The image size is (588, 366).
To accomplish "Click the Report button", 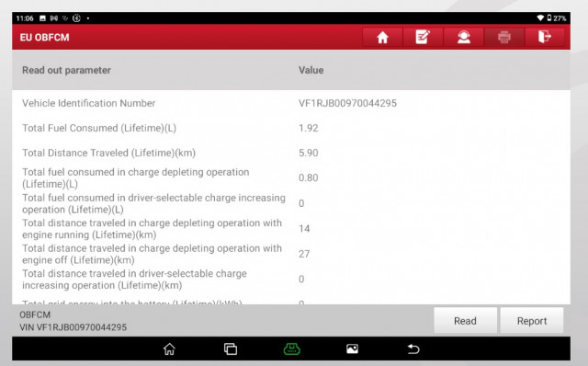I will (532, 321).
